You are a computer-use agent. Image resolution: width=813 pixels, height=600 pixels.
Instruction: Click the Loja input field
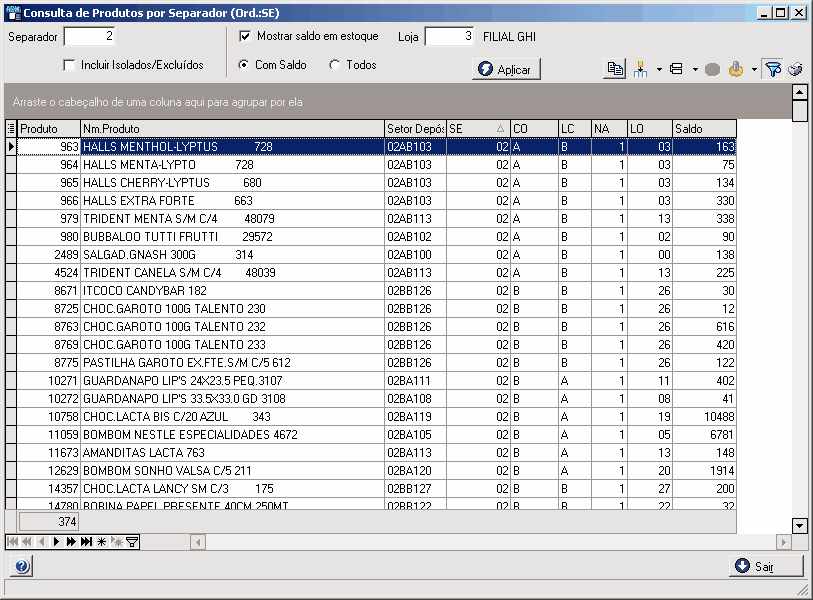[x=449, y=36]
